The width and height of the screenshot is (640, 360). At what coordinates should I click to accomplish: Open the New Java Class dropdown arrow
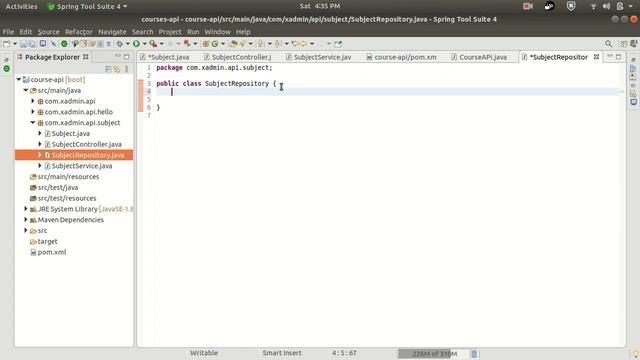click(223, 44)
